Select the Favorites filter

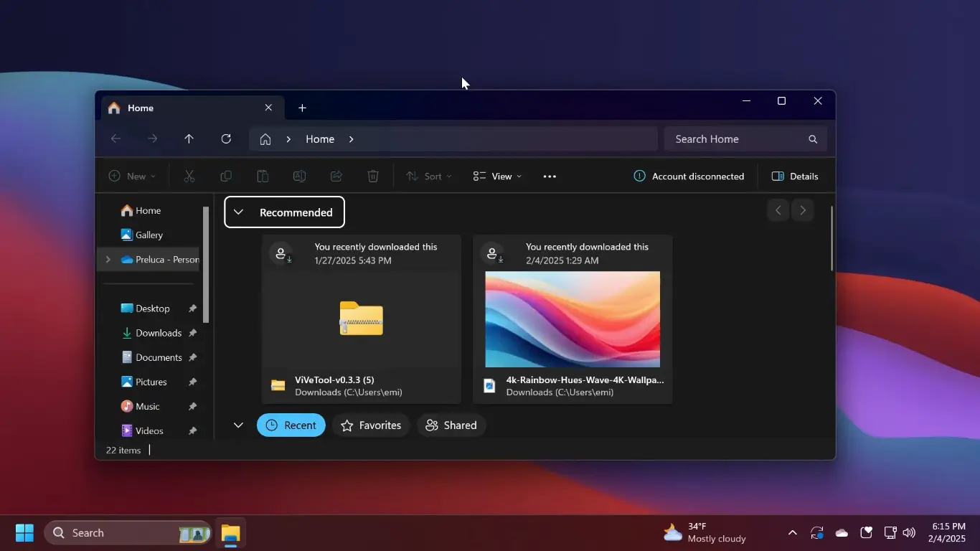point(371,425)
